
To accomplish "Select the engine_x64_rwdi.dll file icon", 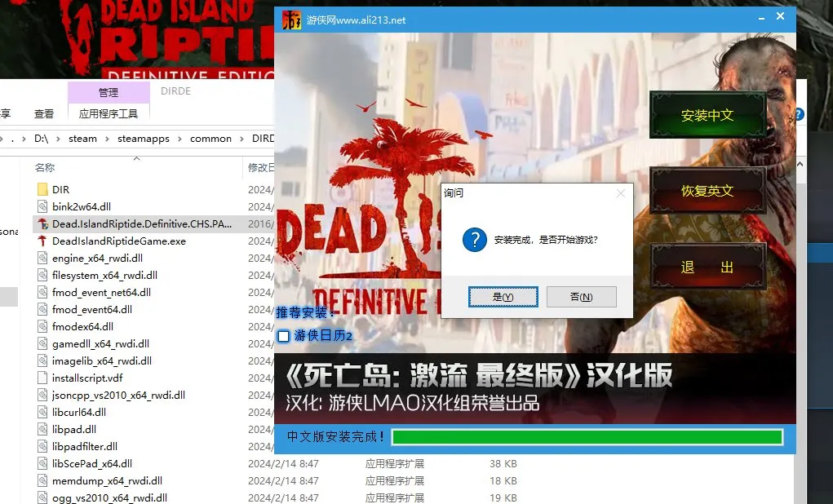I will click(x=42, y=258).
